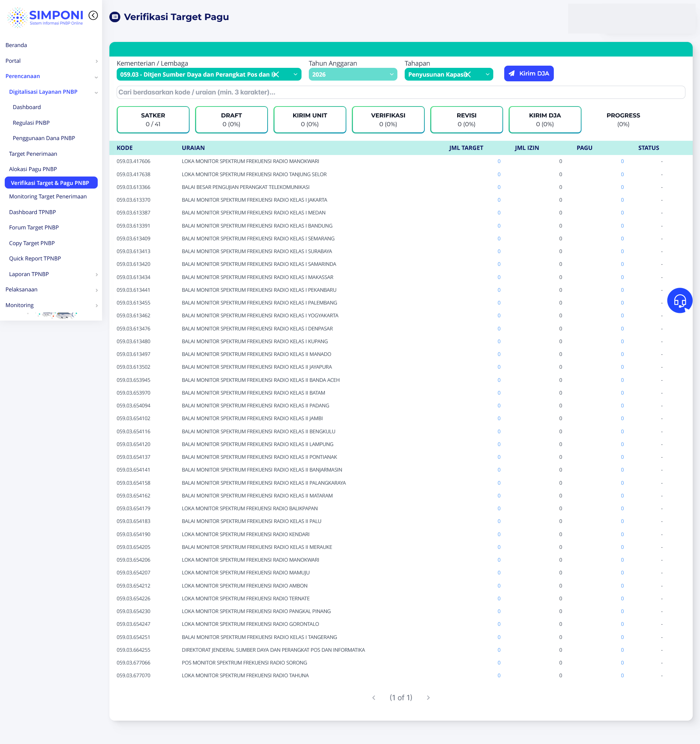Open Alokasi Pagu PNBP menu item

click(33, 169)
